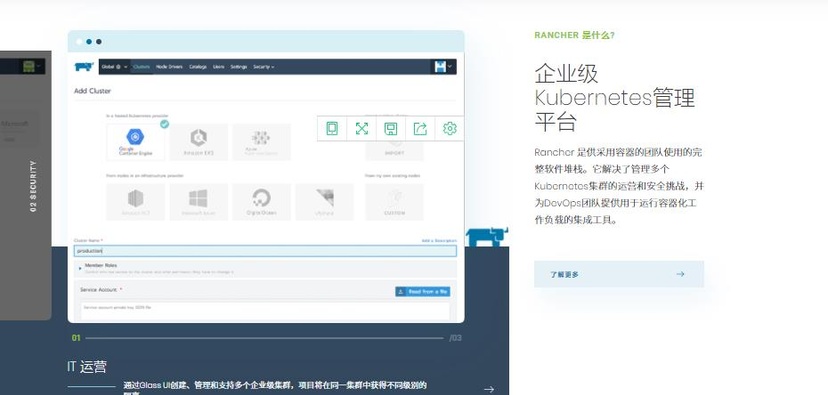The image size is (828, 395).
Task: Go to the Catalogs tab
Action: click(198, 67)
